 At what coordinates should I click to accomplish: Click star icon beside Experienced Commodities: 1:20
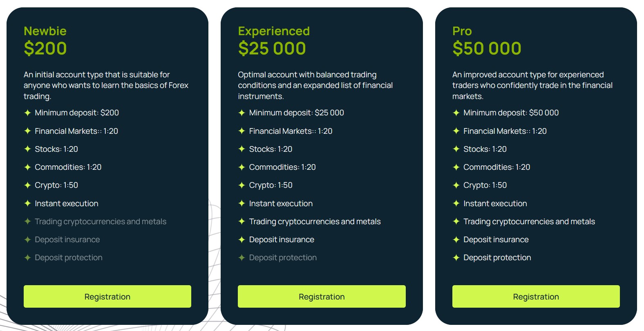pos(241,167)
